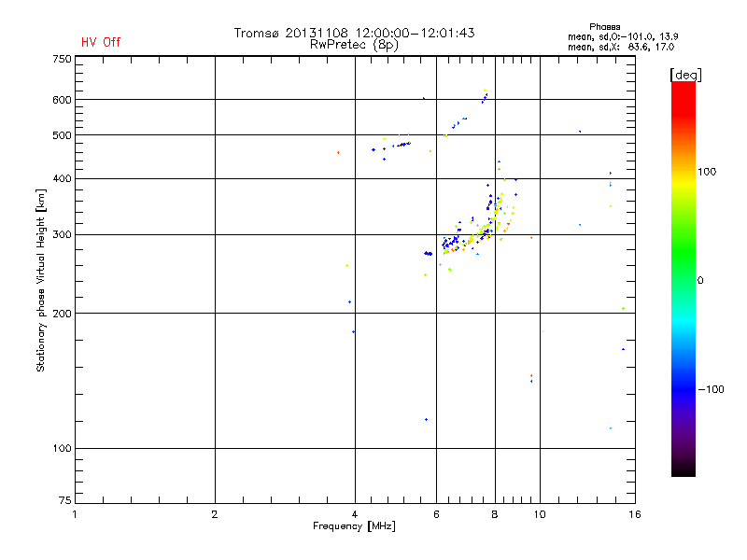Click the 16 MHz x-axis tick label
Image resolution: width=747 pixels, height=560 pixels.
pos(634,514)
